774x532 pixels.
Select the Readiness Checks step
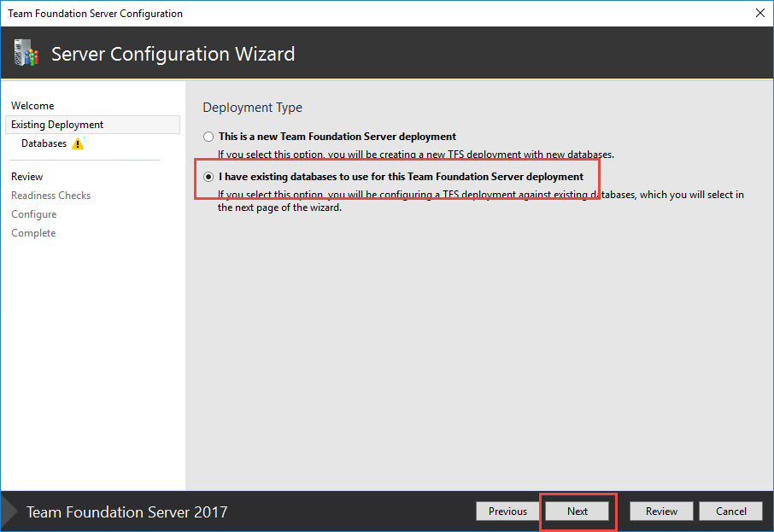click(51, 196)
